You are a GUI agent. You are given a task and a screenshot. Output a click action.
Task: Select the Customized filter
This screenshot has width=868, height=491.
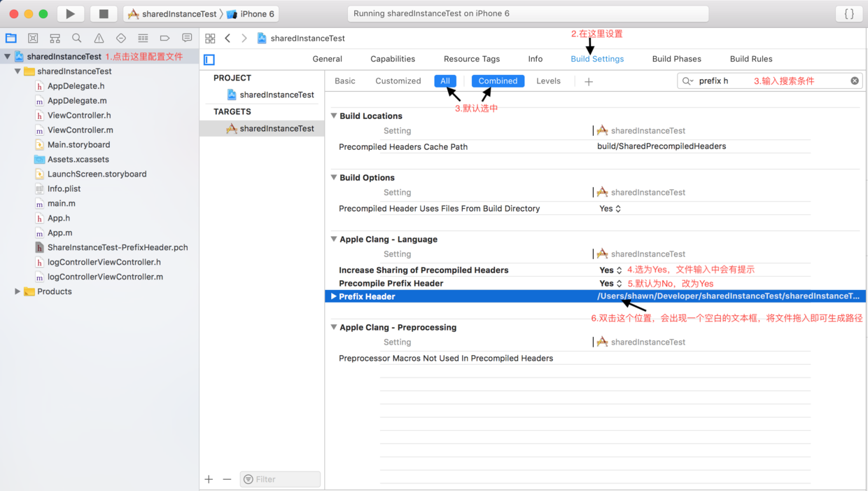point(398,81)
